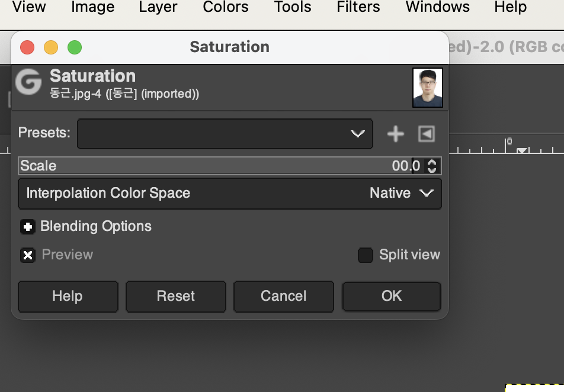Enable the Split view checkbox
Screen dimensions: 564x392
[x=366, y=255]
